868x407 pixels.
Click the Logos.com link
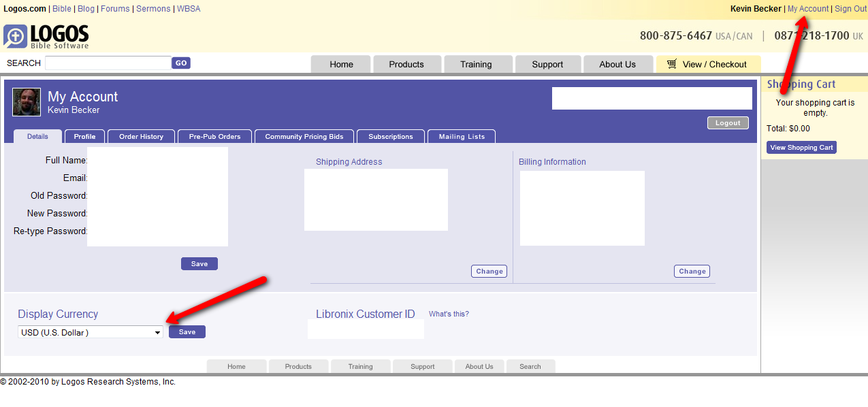25,9
